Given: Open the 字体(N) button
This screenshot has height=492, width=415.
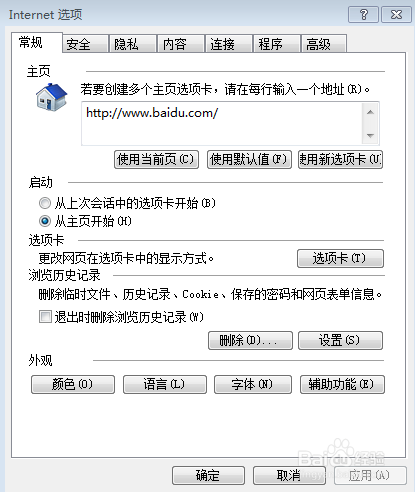Looking at the screenshot, I should point(253,384).
